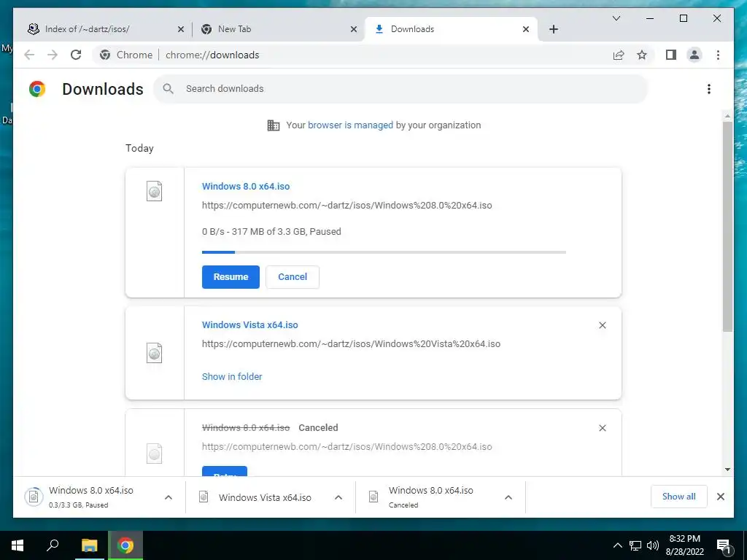Close the Downloads tab
Image resolution: width=747 pixels, height=560 pixels.
(x=525, y=29)
